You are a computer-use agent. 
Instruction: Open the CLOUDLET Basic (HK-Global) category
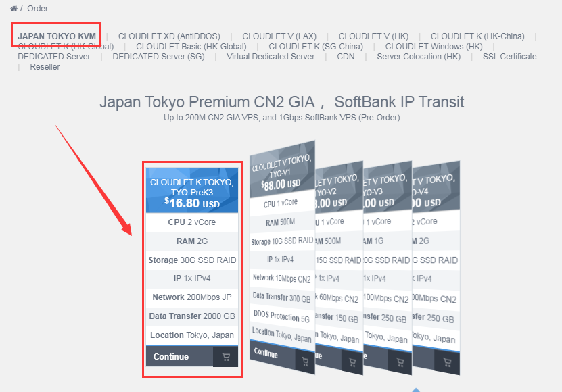pos(191,47)
